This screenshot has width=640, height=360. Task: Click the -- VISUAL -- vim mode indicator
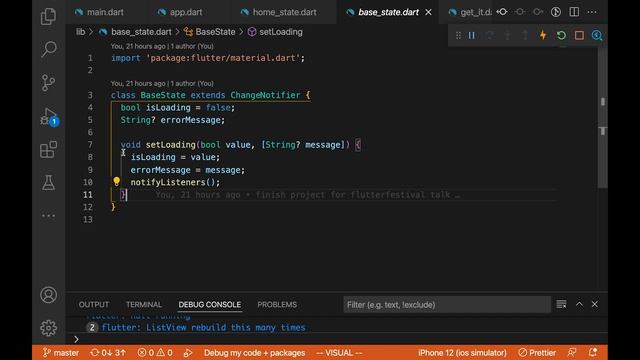point(339,353)
